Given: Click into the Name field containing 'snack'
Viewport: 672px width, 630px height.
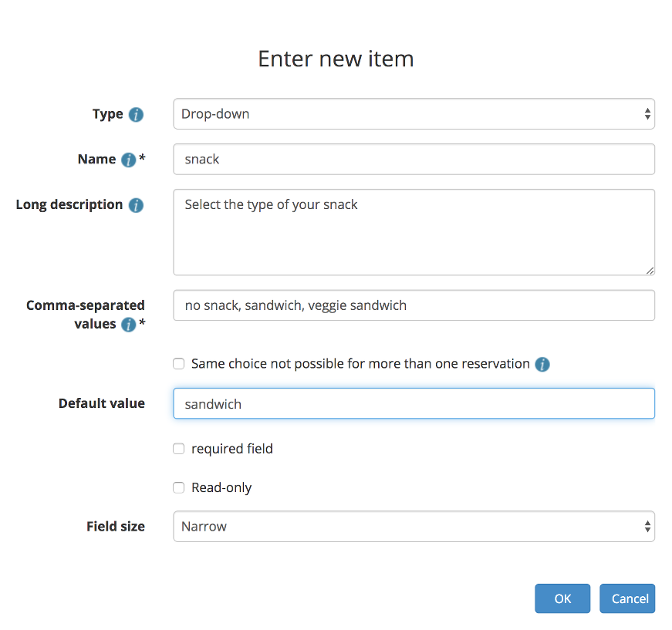Looking at the screenshot, I should point(414,160).
